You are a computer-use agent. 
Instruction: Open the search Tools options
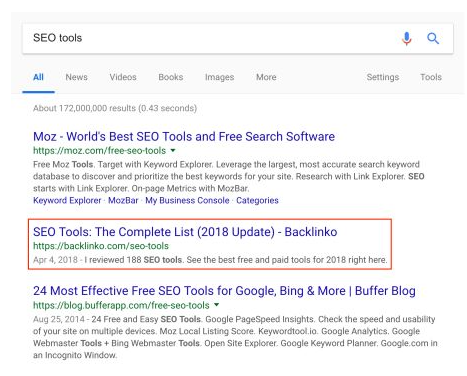pyautogui.click(x=431, y=77)
